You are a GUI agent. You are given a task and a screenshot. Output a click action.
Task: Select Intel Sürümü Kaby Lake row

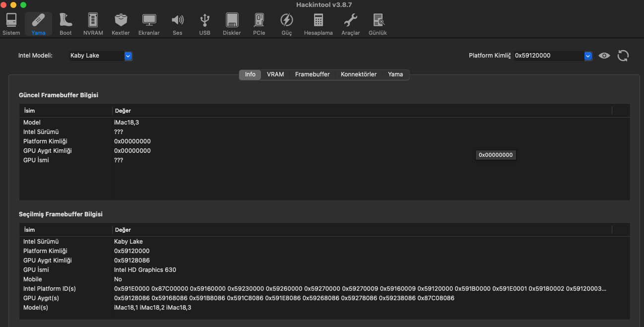click(324, 241)
